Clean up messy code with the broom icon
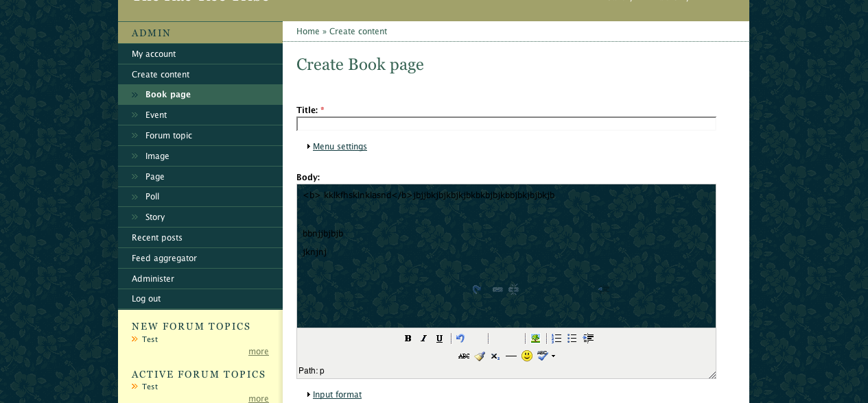Image resolution: width=868 pixels, height=403 pixels. tap(480, 356)
